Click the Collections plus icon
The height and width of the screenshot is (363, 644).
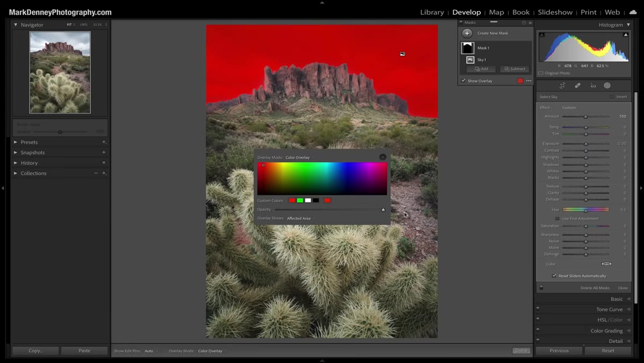click(x=104, y=173)
